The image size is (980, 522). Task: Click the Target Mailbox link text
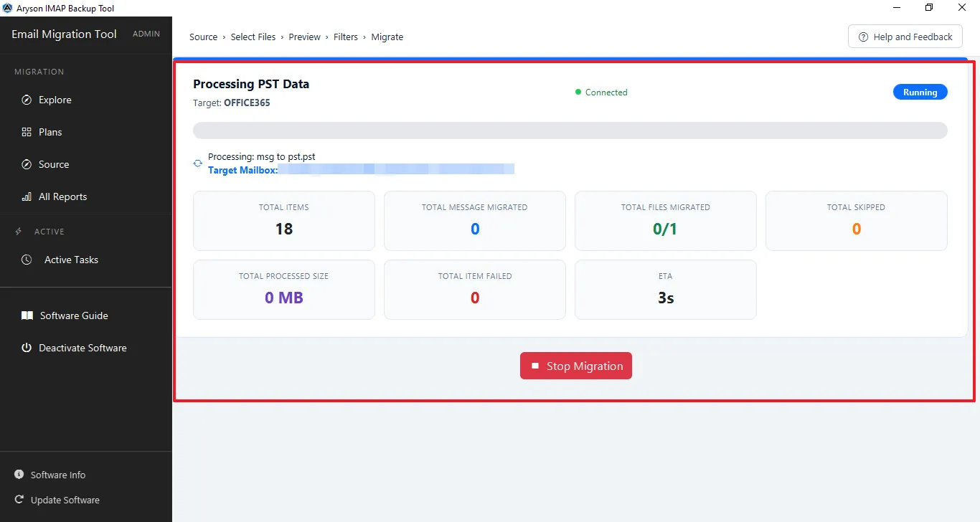point(243,170)
